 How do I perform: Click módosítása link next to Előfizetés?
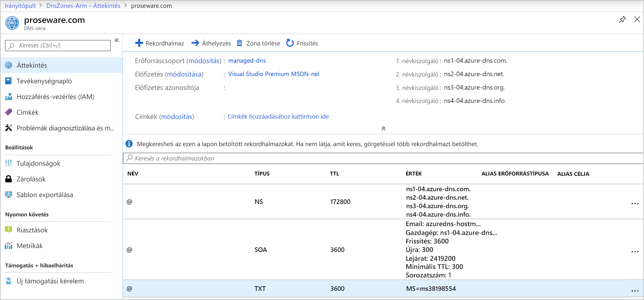pyautogui.click(x=184, y=74)
